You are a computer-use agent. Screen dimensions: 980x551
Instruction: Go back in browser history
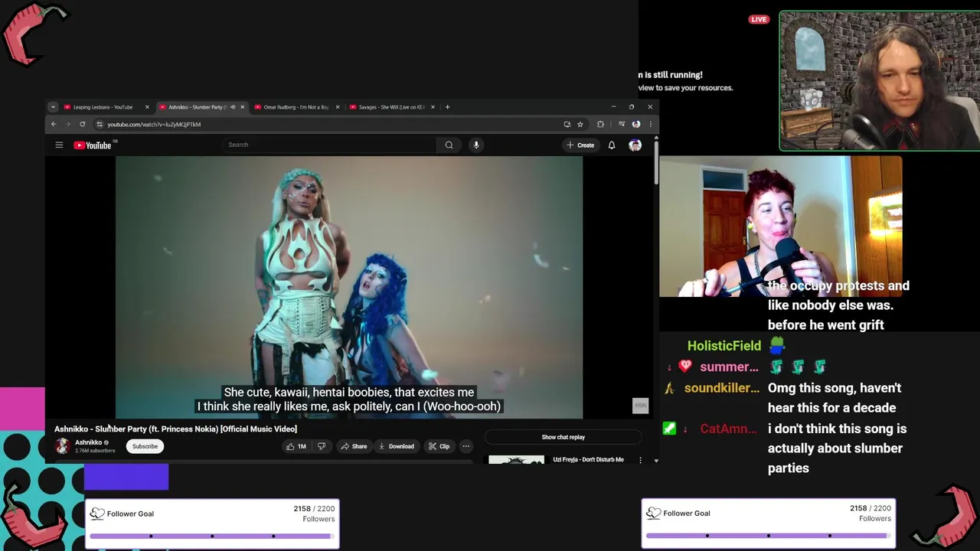(54, 124)
